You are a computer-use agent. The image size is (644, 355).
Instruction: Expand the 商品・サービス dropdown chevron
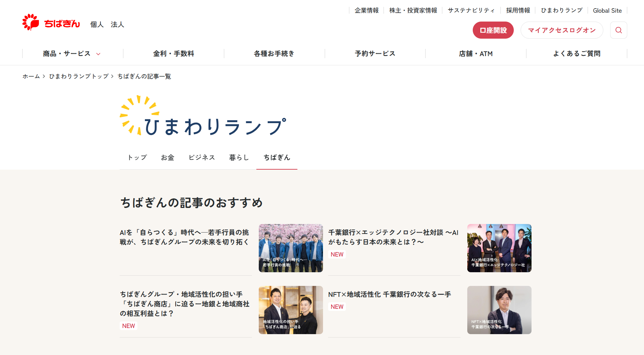tap(98, 54)
